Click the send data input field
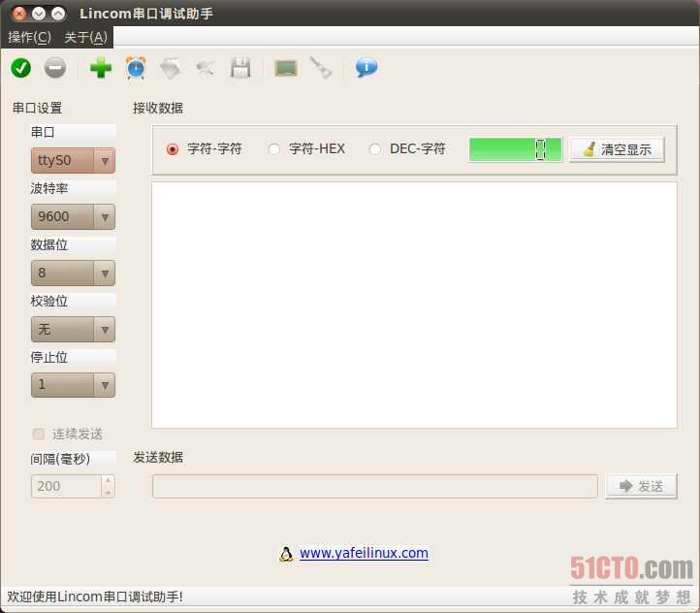The image size is (700, 613). pos(375,486)
